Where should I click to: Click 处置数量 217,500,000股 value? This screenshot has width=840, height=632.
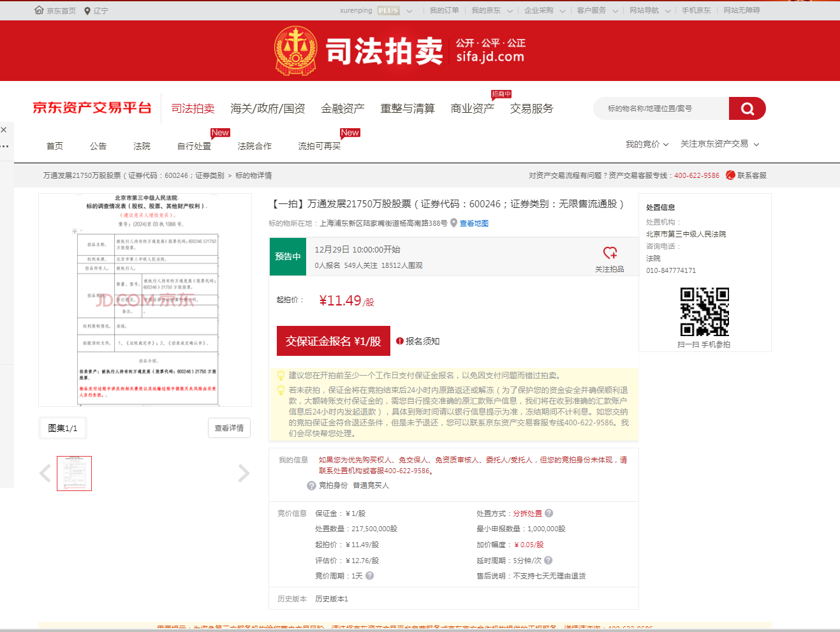click(374, 529)
